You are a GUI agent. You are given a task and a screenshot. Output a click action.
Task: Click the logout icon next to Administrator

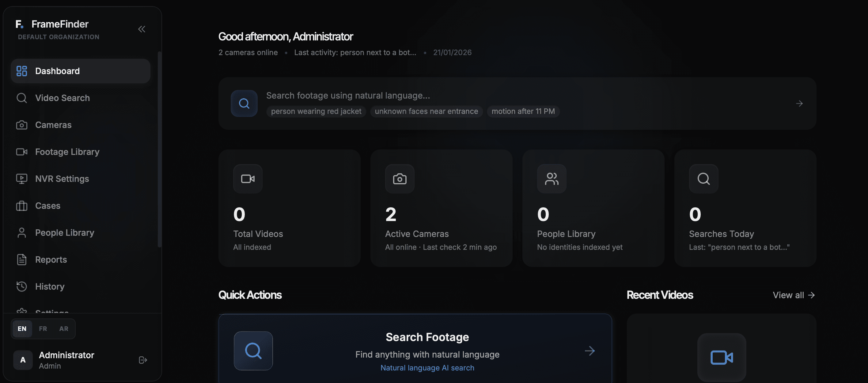(x=142, y=360)
